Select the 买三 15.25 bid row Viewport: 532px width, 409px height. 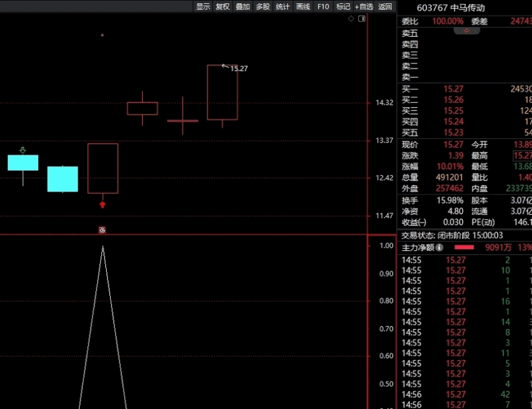pyautogui.click(x=464, y=111)
